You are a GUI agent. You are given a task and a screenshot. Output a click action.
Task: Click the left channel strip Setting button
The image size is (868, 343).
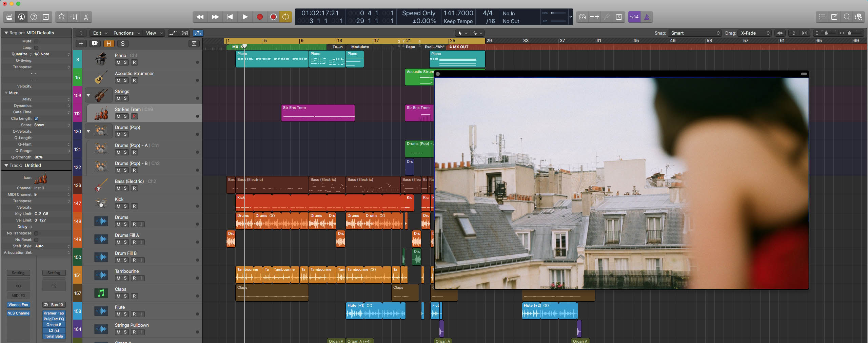click(18, 273)
